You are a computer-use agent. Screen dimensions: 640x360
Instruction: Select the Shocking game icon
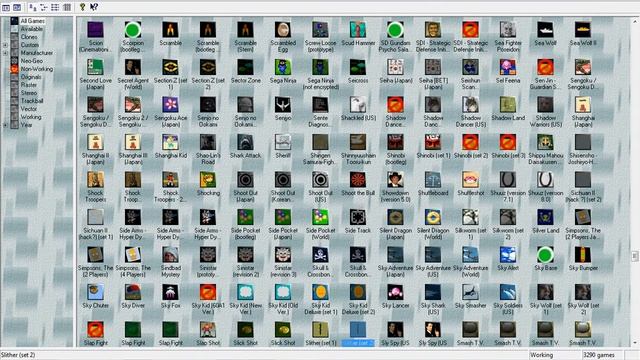click(x=208, y=180)
